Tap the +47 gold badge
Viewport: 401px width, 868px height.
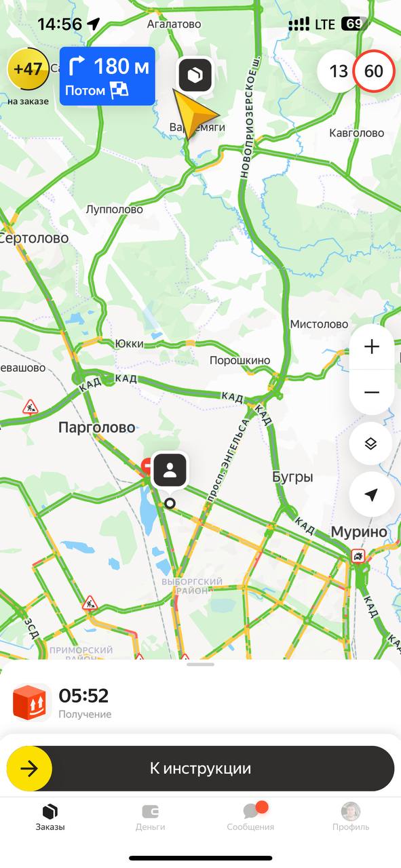click(28, 69)
